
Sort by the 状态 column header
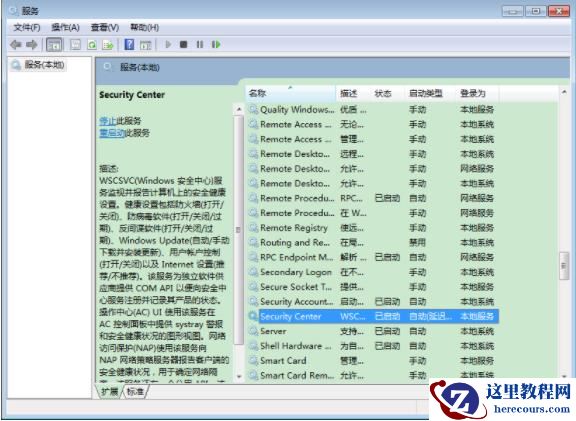(x=387, y=93)
